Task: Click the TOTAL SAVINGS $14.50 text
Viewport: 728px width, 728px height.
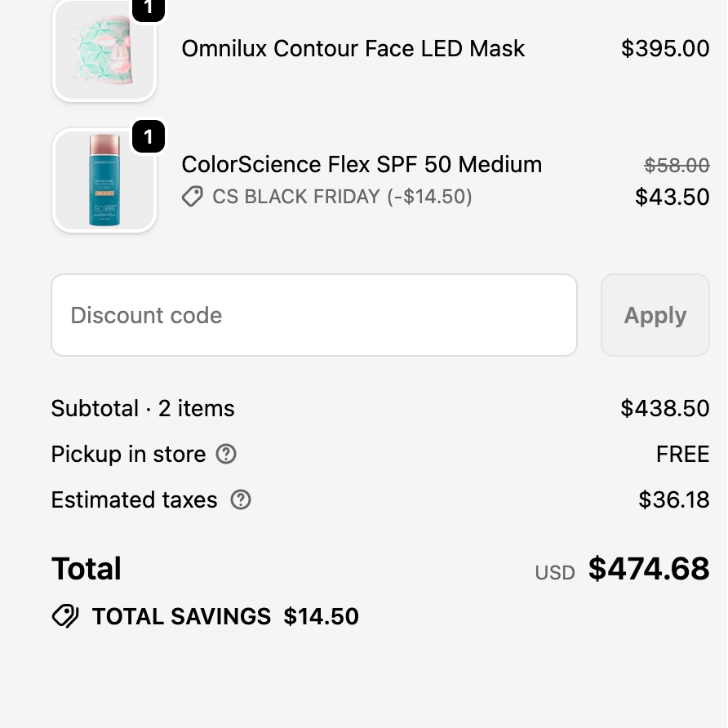Action: coord(225,616)
